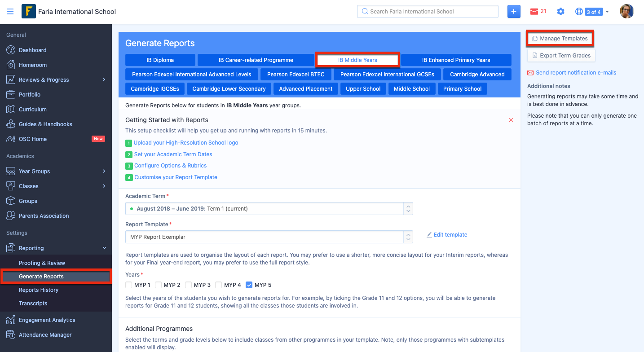644x352 pixels.
Task: Click the blue plus add button
Action: [x=514, y=11]
